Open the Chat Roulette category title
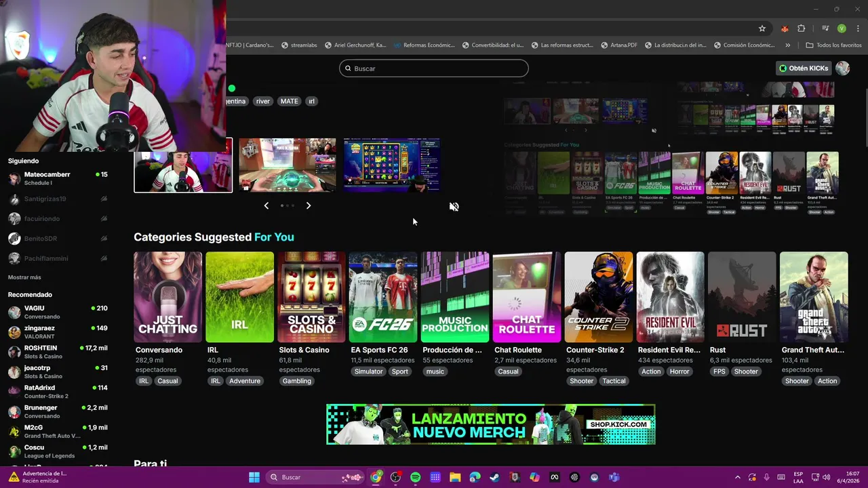The height and width of the screenshot is (488, 868). (x=518, y=350)
